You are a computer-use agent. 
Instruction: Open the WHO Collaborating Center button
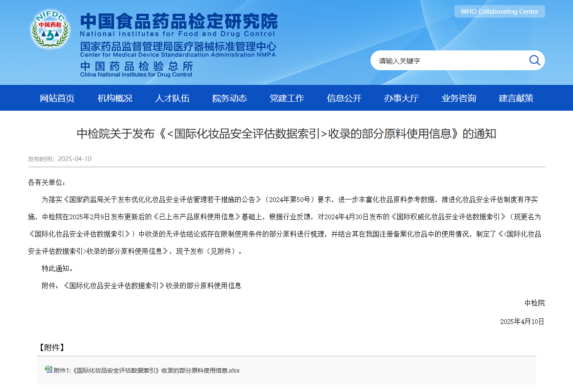coord(499,12)
